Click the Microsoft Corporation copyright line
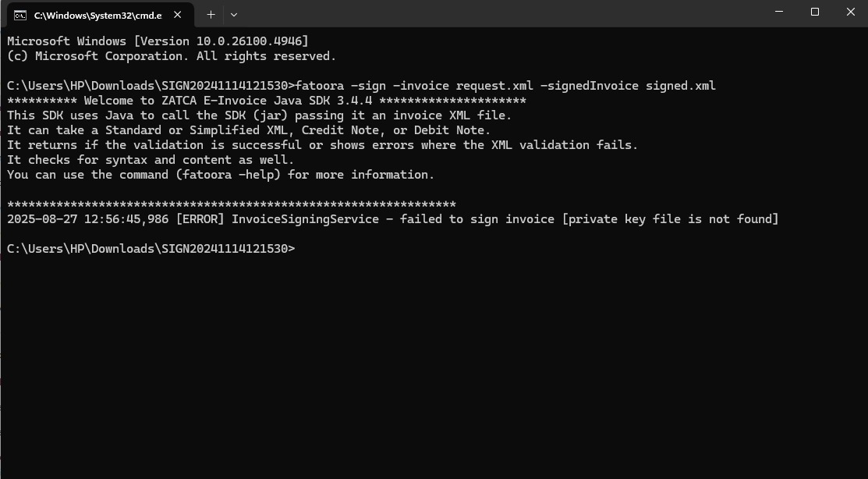Viewport: 868px width, 479px height. coord(172,56)
